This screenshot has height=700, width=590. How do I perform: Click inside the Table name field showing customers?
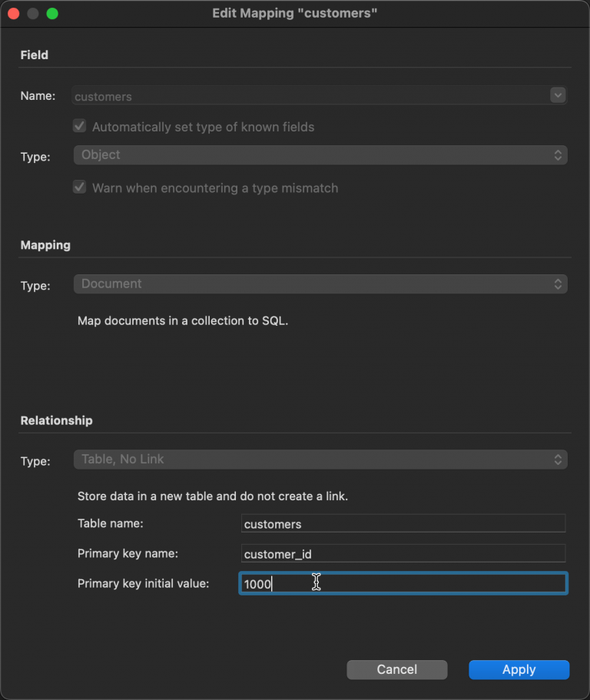[403, 523]
